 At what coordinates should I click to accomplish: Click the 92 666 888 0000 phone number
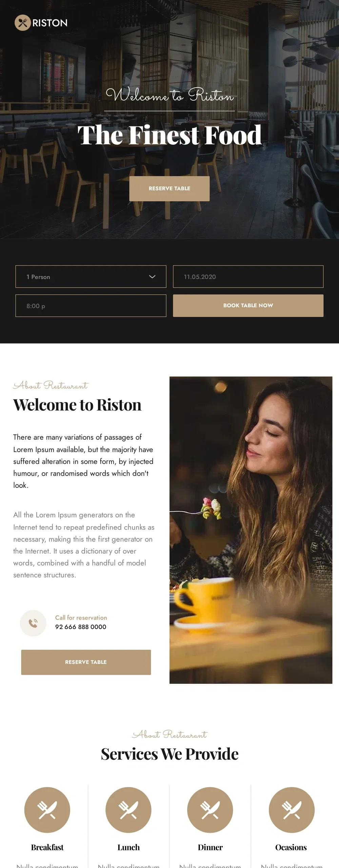coord(81,627)
